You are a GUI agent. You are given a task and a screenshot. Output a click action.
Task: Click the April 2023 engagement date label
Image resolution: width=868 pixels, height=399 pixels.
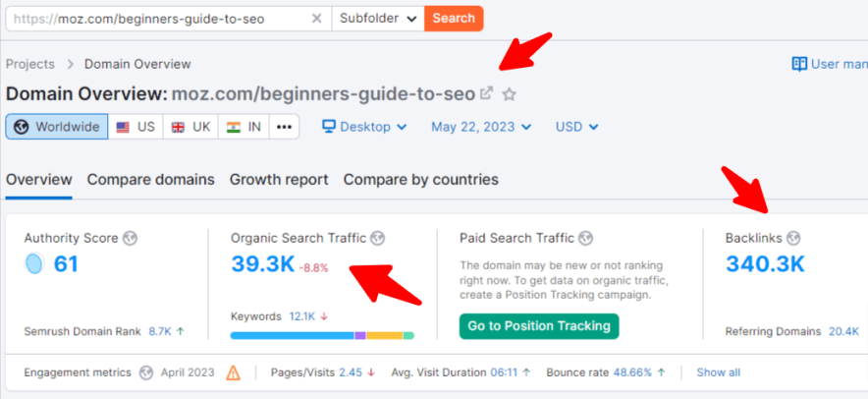[x=188, y=372]
